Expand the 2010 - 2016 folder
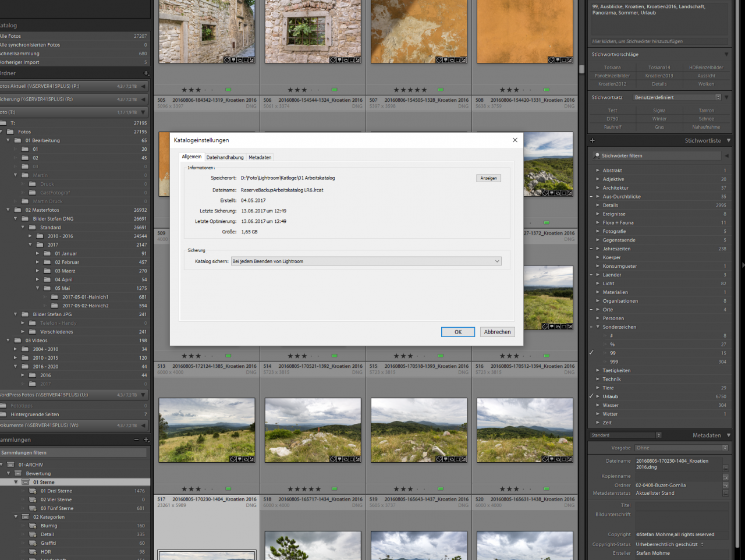This screenshot has height=560, width=745. click(x=30, y=236)
